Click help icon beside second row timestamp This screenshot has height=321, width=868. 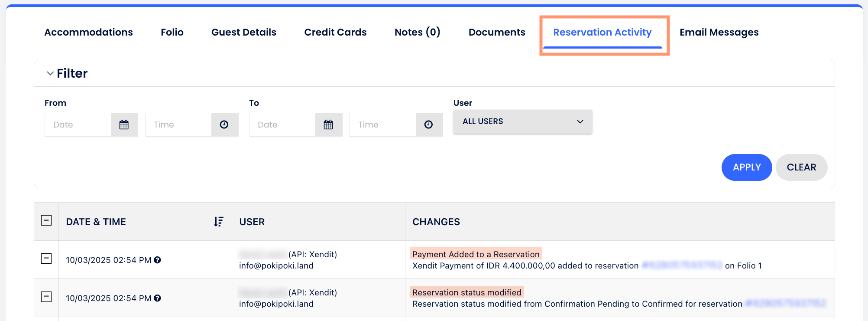pyautogui.click(x=158, y=298)
